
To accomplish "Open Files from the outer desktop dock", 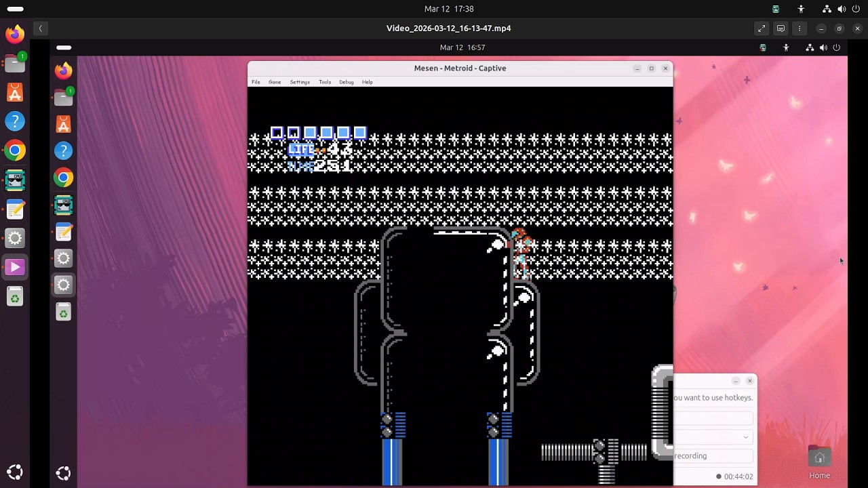I will pos(15,63).
